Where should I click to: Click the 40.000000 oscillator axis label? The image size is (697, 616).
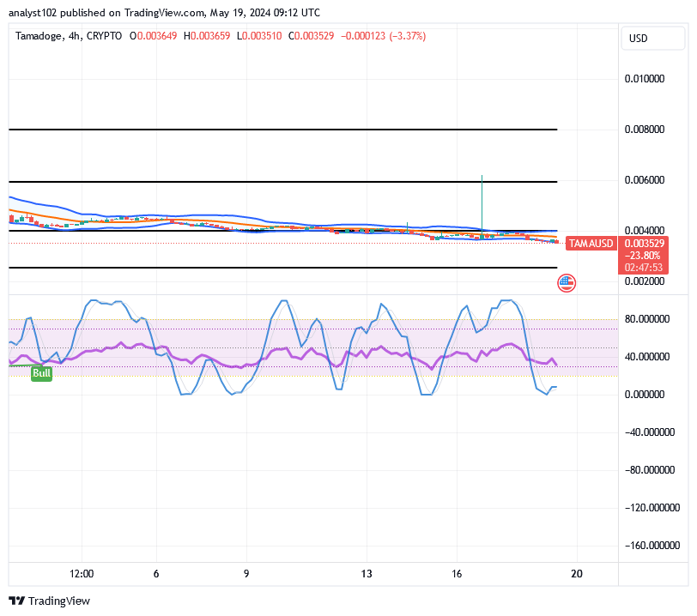(x=646, y=356)
